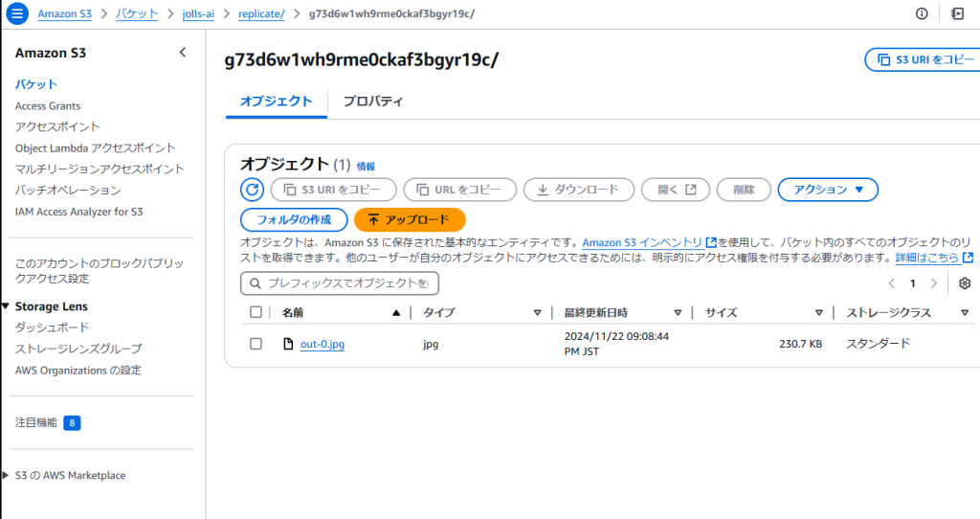Open the AWS hamburger navigation menu

pos(18,13)
